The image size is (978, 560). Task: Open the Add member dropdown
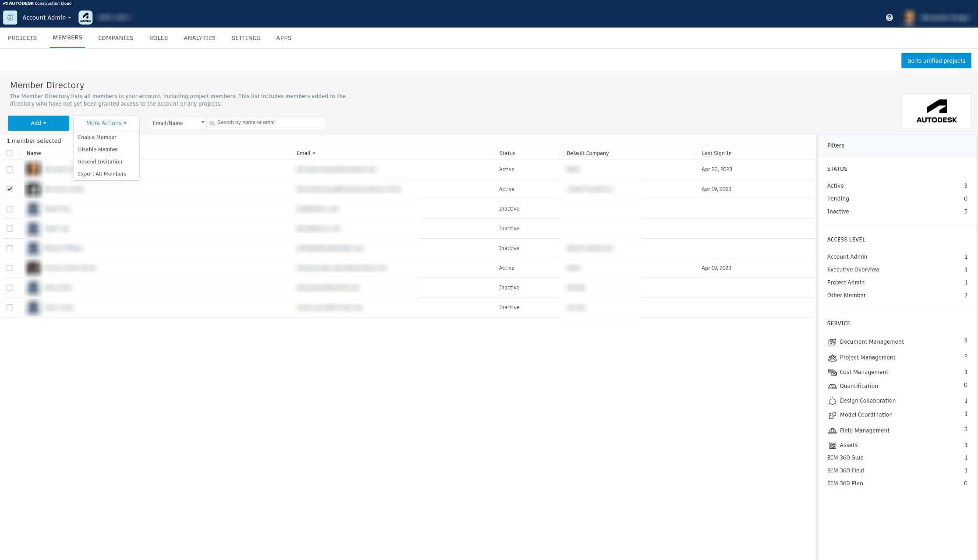[38, 123]
